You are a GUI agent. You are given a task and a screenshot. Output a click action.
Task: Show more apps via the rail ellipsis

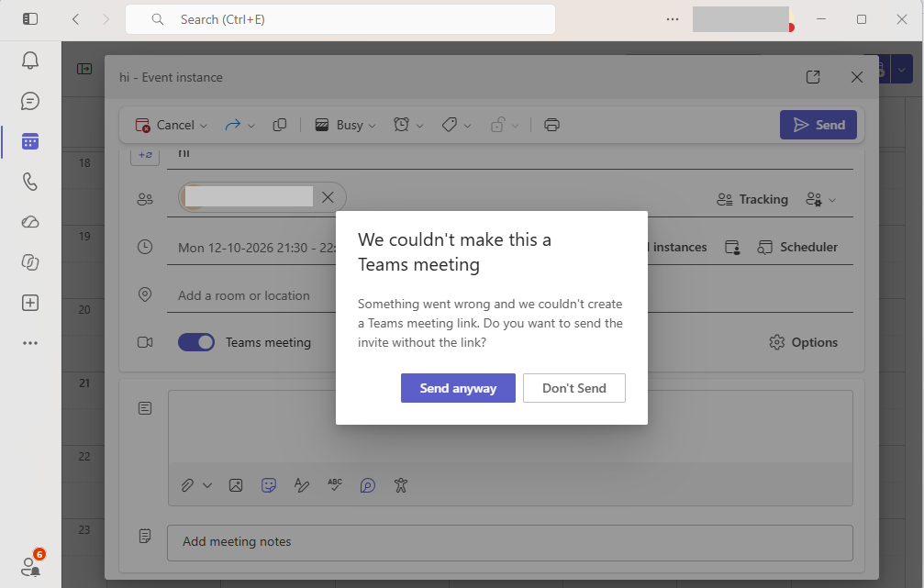pos(30,343)
